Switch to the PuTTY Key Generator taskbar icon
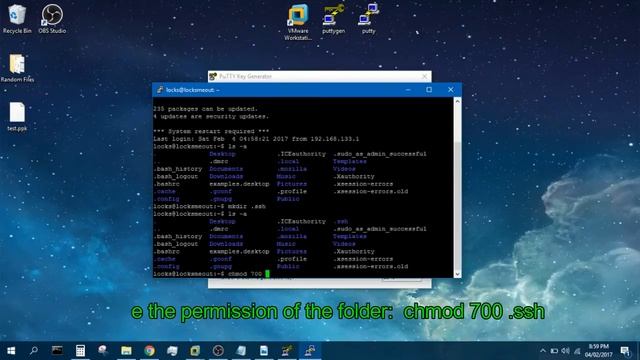The image size is (640, 360). pyautogui.click(x=287, y=351)
